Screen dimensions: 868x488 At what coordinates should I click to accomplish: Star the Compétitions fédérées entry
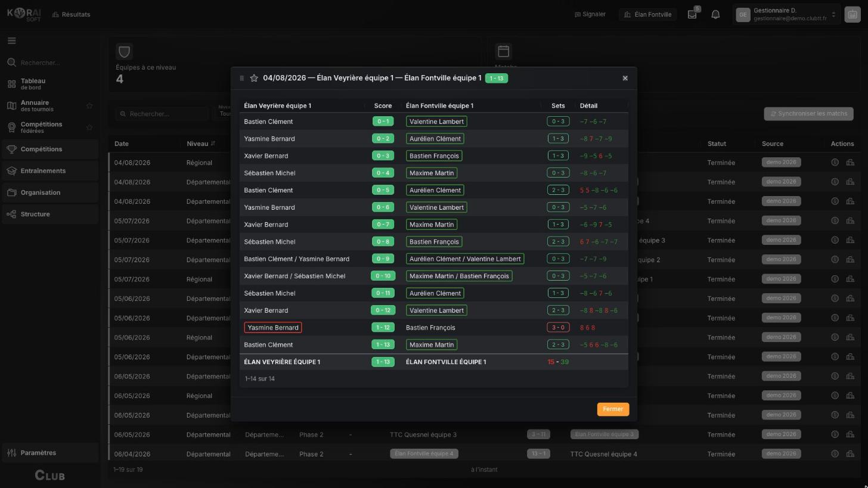coord(89,128)
